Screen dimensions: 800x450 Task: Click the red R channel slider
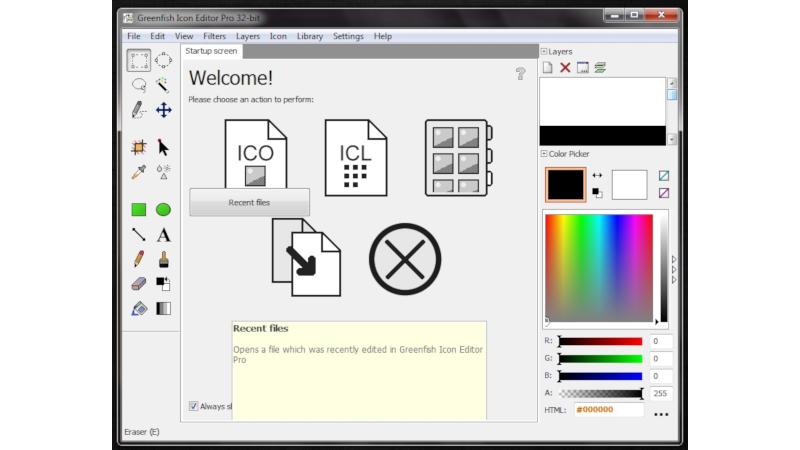[x=601, y=341]
